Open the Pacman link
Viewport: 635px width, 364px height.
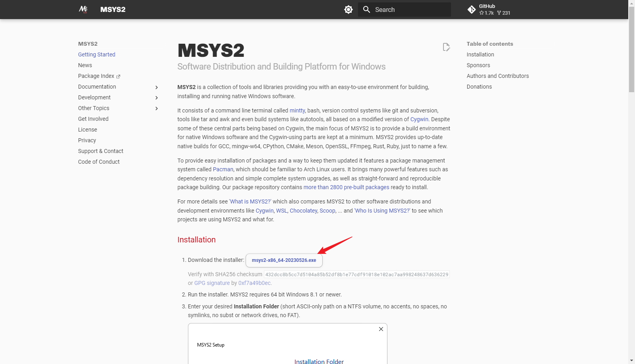[223, 169]
